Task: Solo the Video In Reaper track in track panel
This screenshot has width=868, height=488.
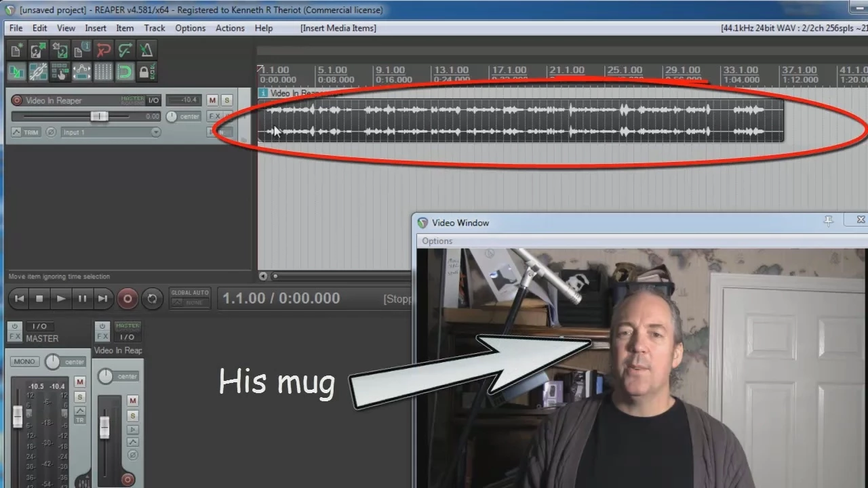Action: (226, 100)
